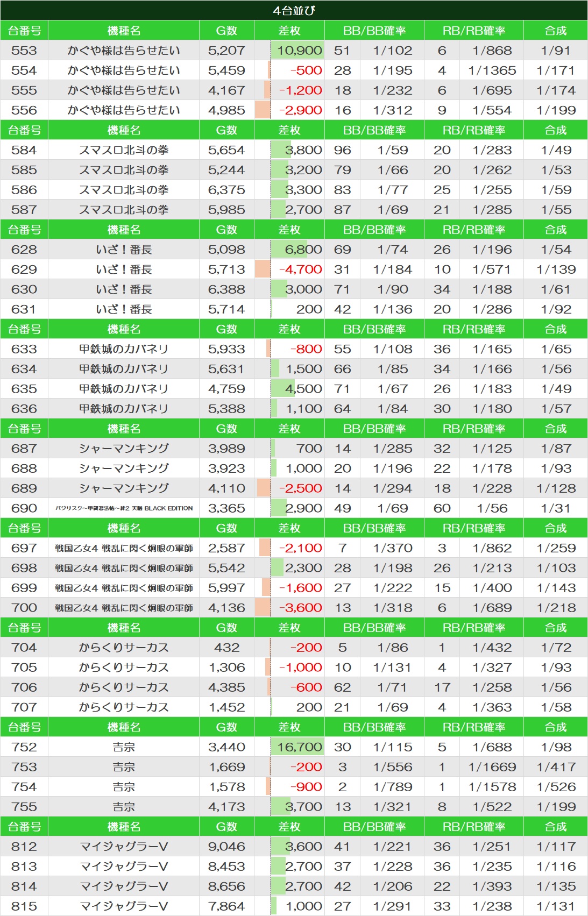Click machine number 704
The image size is (588, 916).
[x=24, y=648]
